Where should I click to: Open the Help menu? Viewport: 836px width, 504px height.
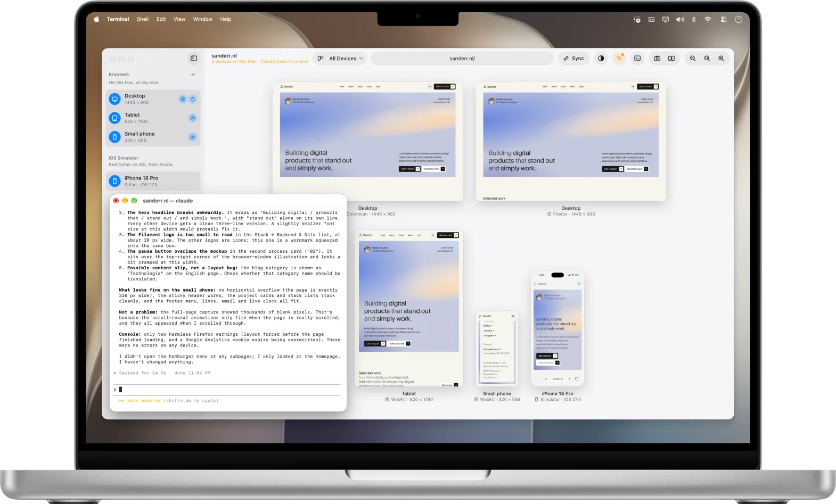pyautogui.click(x=226, y=19)
